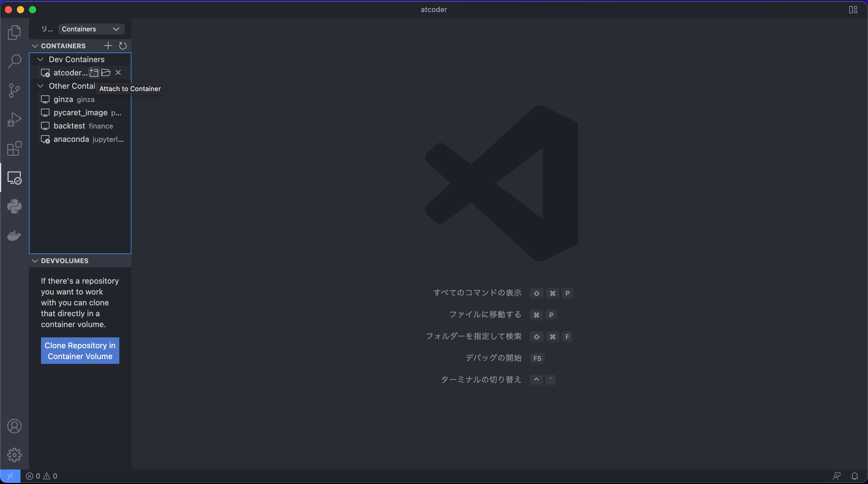
Task: Click the plus icon in Containers header
Action: point(108,46)
